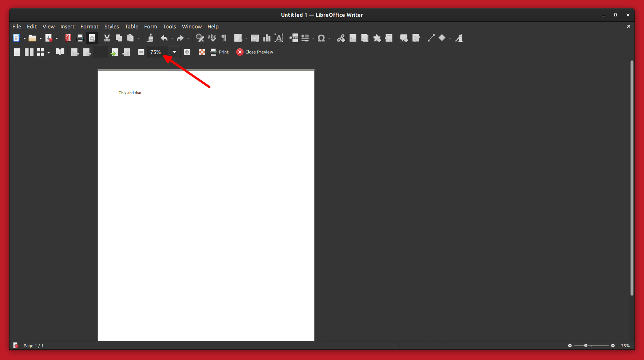This screenshot has width=644, height=360.
Task: Click the Full Screen preview icon
Action: pos(202,52)
